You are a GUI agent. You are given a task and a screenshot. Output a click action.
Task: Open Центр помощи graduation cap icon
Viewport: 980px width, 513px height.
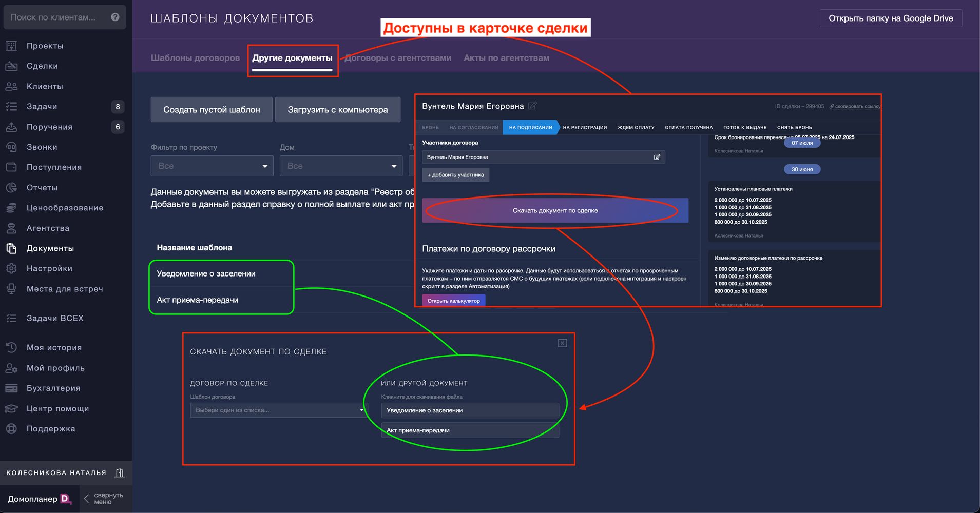[x=11, y=409]
